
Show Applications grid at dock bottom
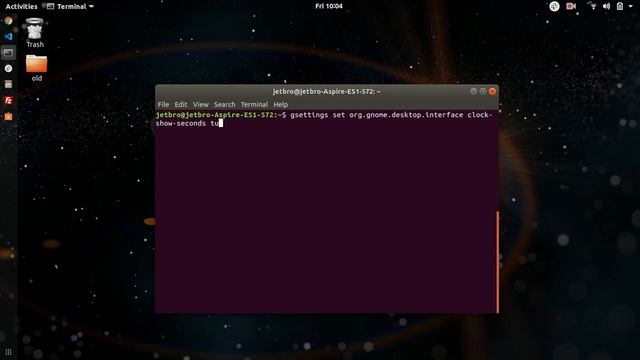[8, 351]
